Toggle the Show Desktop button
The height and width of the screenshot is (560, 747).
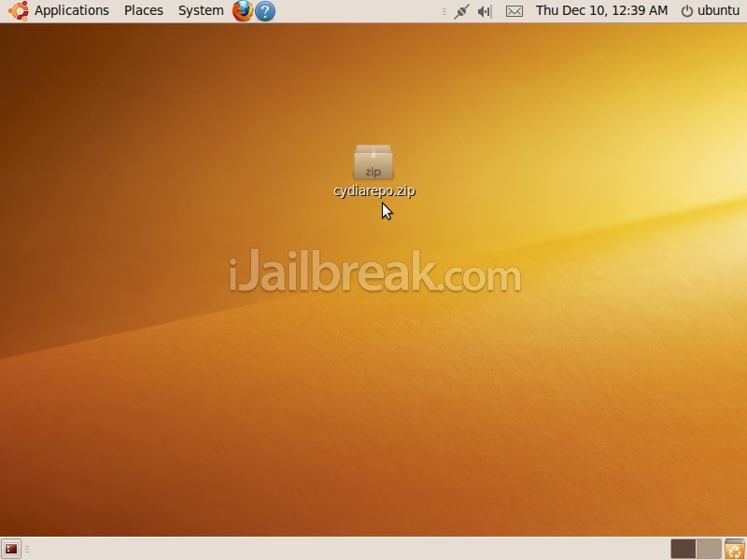11,549
